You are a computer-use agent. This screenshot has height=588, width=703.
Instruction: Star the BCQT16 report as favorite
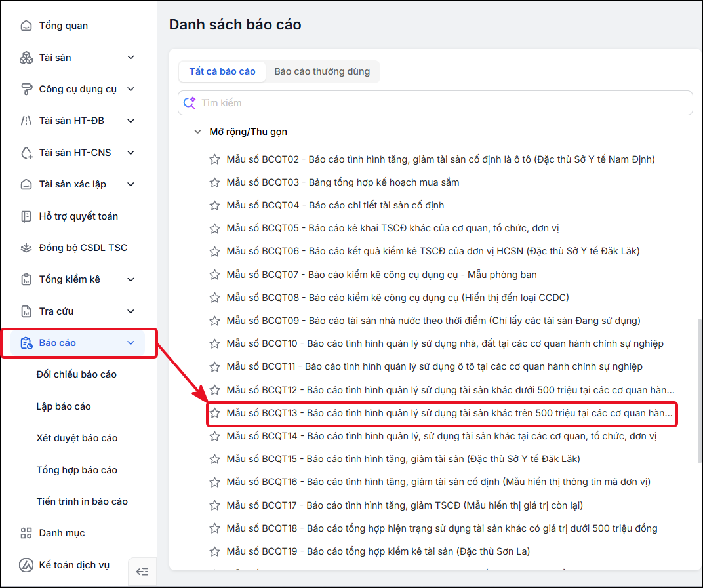214,482
